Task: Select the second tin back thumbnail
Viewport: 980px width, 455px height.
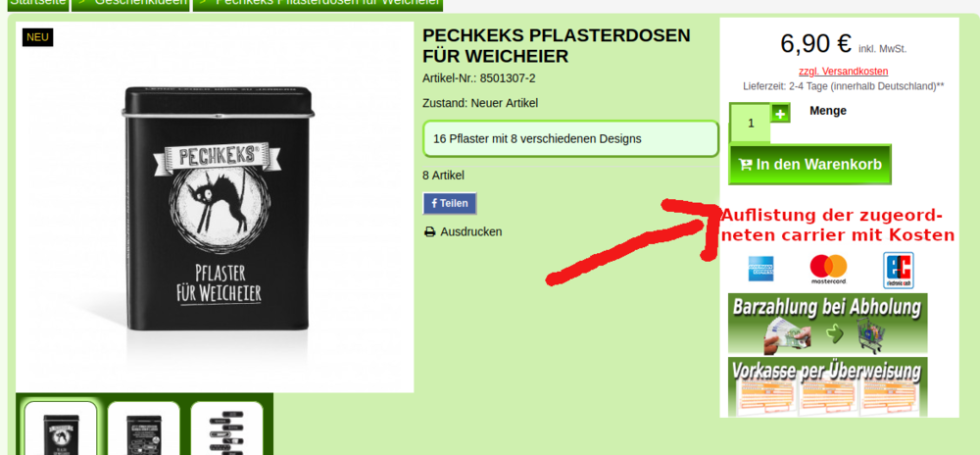Action: coord(144,429)
